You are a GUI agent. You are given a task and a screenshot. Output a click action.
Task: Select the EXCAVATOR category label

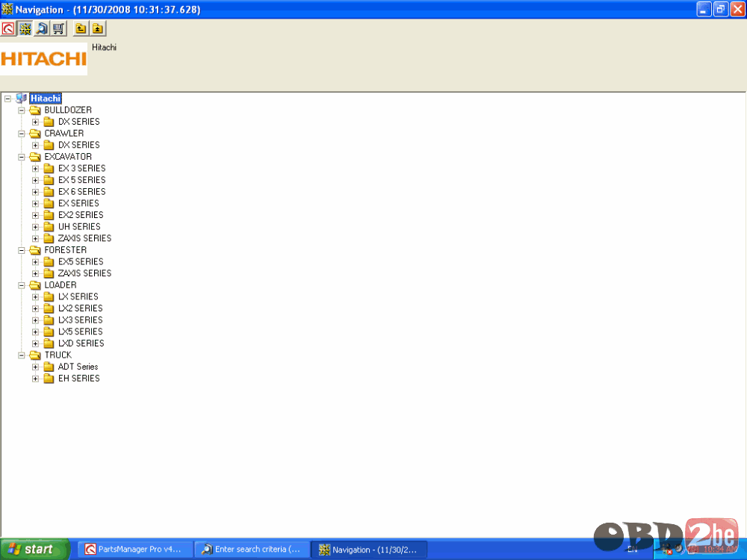click(68, 157)
